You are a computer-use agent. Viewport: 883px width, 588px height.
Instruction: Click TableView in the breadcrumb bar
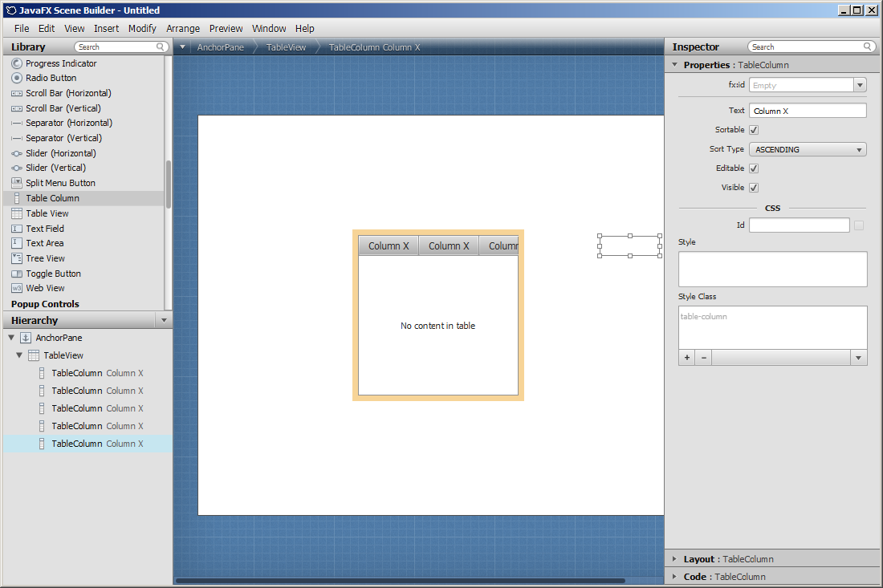(286, 47)
